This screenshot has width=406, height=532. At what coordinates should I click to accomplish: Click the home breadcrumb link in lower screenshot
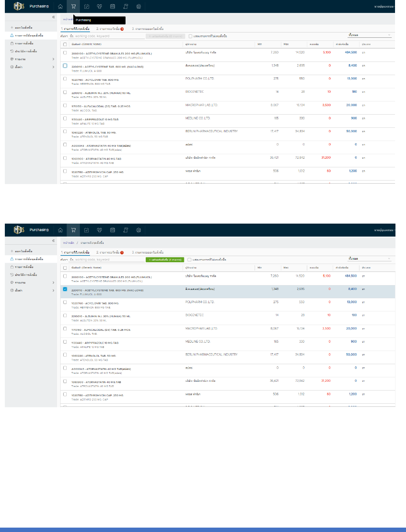[68, 242]
